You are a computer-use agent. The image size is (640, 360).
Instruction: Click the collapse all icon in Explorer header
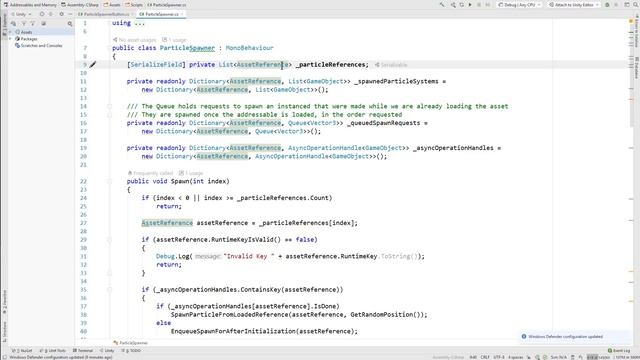coord(51,14)
